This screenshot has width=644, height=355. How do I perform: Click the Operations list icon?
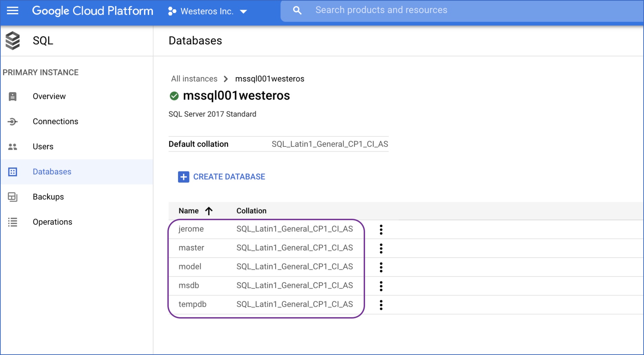point(13,222)
